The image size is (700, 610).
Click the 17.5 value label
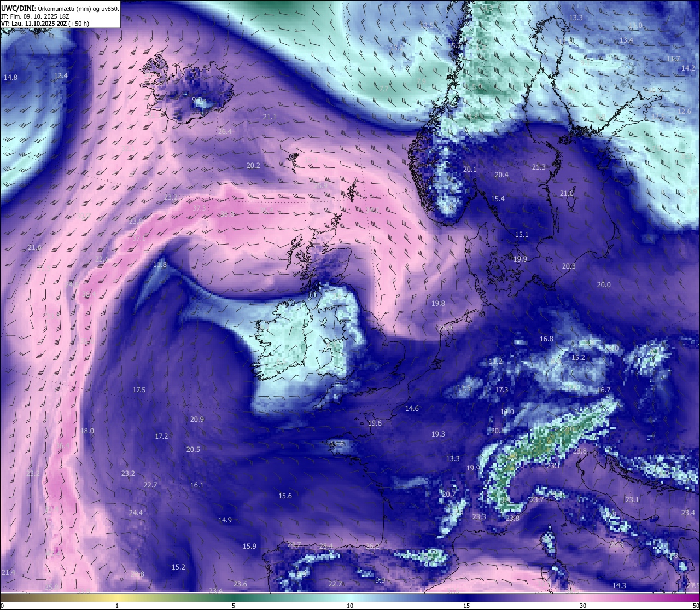coord(139,390)
